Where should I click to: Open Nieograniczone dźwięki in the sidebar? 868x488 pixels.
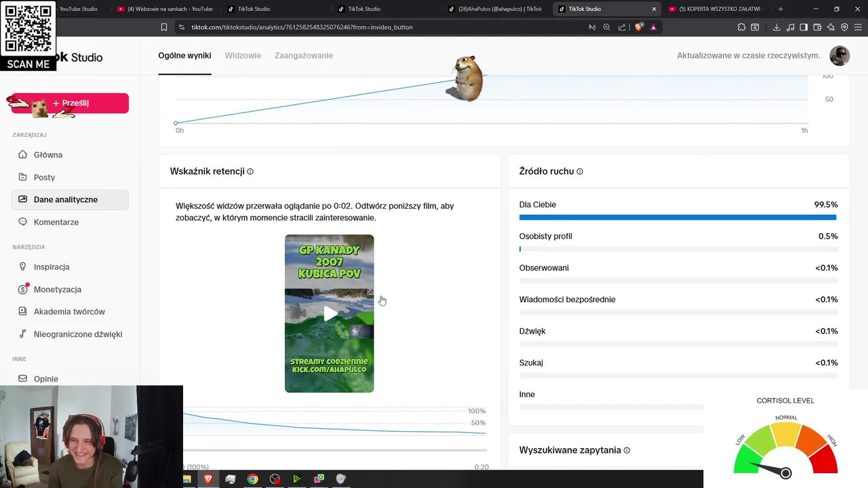pyautogui.click(x=70, y=333)
